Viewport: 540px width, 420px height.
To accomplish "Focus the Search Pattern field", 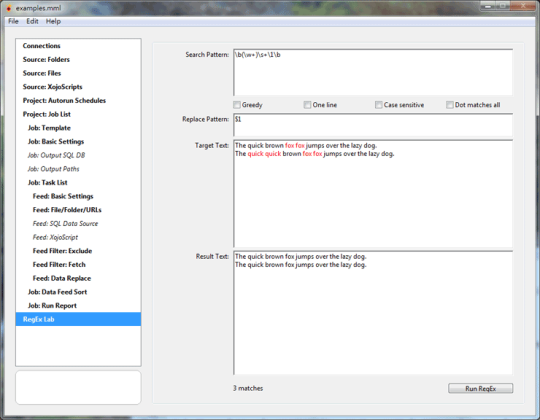I will (x=373, y=72).
